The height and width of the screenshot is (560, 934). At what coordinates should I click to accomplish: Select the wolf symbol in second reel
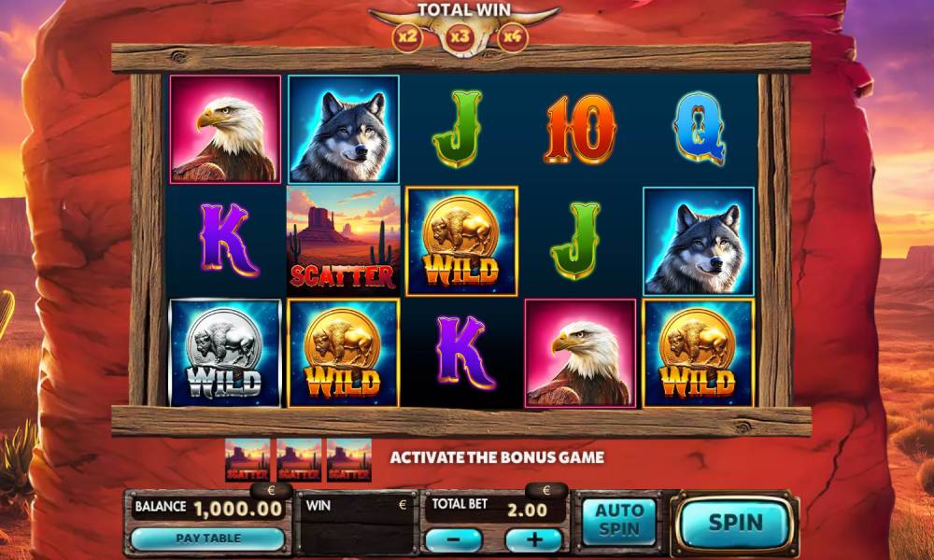pyautogui.click(x=344, y=129)
